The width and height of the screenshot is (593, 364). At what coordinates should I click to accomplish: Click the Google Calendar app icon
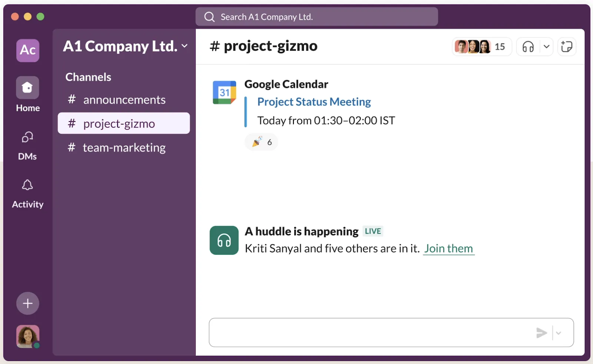[224, 92]
